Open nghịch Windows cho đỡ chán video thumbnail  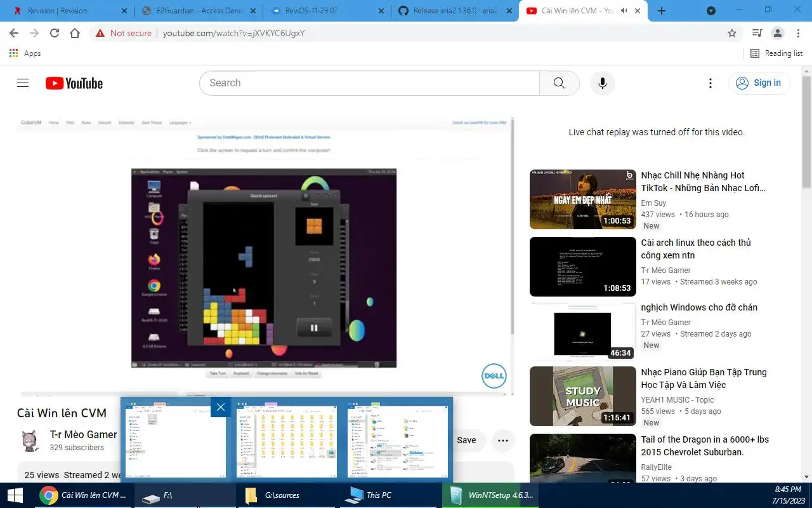pos(583,331)
